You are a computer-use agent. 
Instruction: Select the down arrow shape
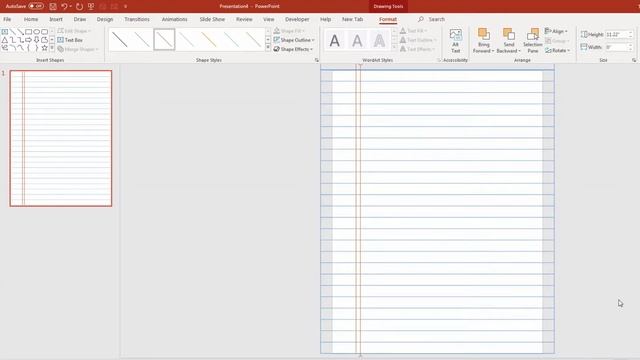(36, 40)
